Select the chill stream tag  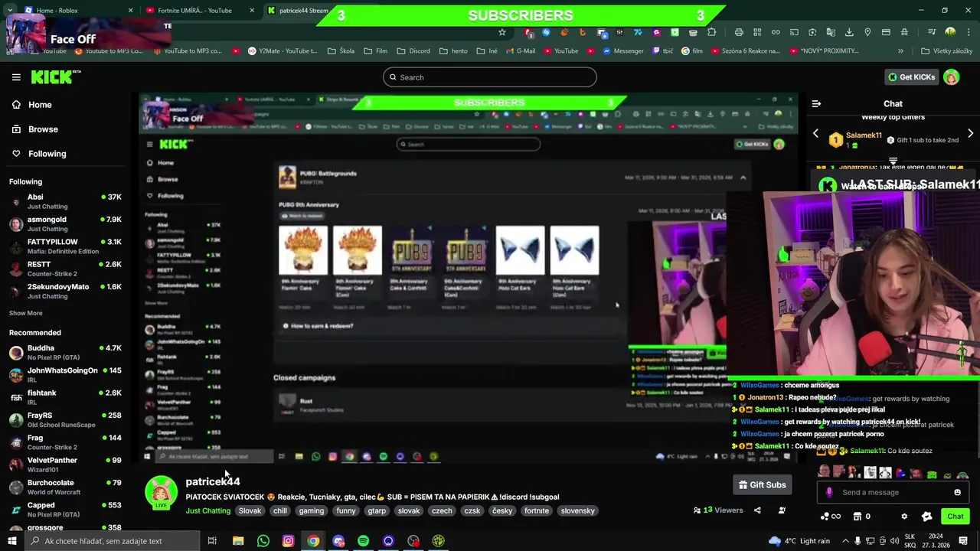click(280, 510)
